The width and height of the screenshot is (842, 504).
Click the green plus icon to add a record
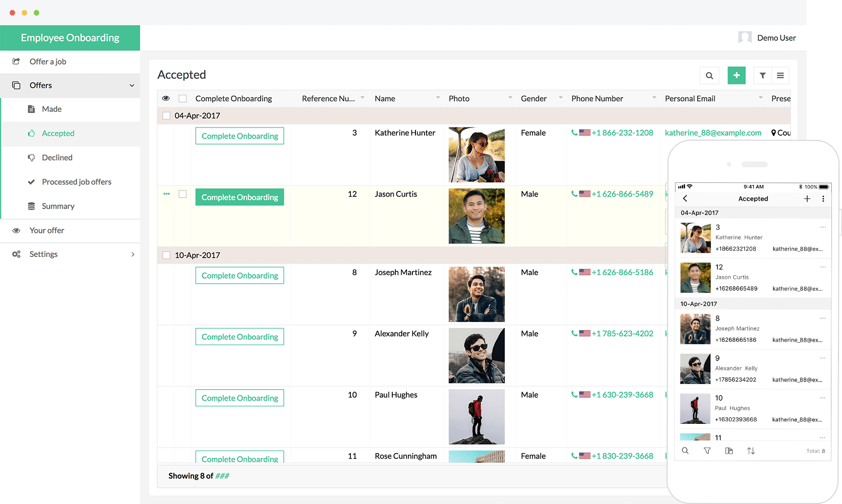[x=737, y=75]
